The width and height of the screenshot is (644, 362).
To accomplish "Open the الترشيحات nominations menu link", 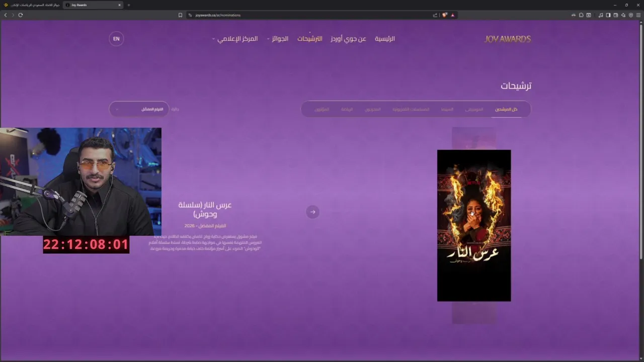I will pyautogui.click(x=309, y=39).
